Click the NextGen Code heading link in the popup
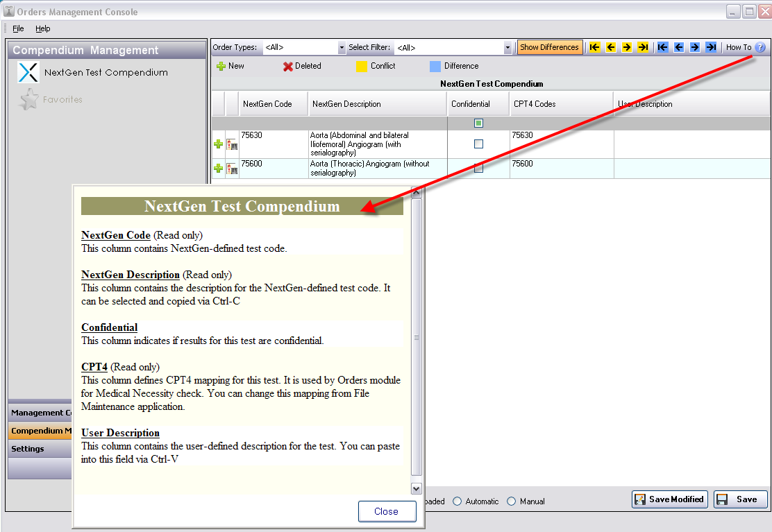This screenshot has width=772, height=532. pyautogui.click(x=116, y=235)
